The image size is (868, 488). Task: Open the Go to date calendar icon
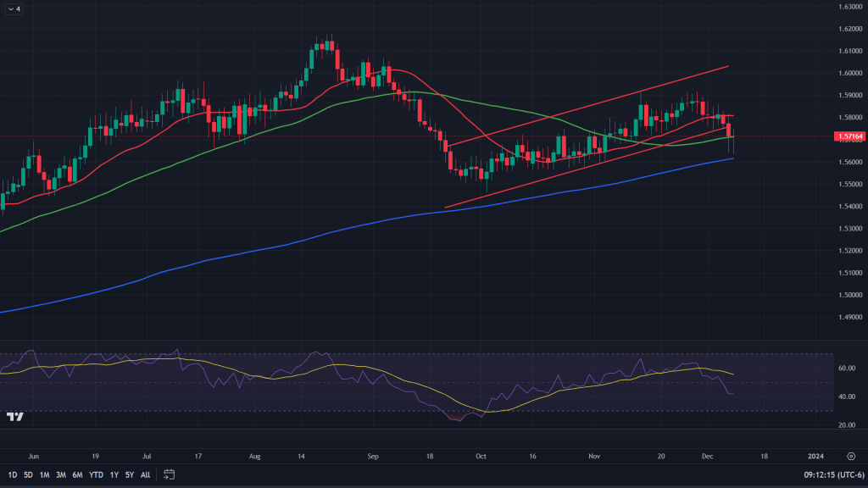(170, 474)
